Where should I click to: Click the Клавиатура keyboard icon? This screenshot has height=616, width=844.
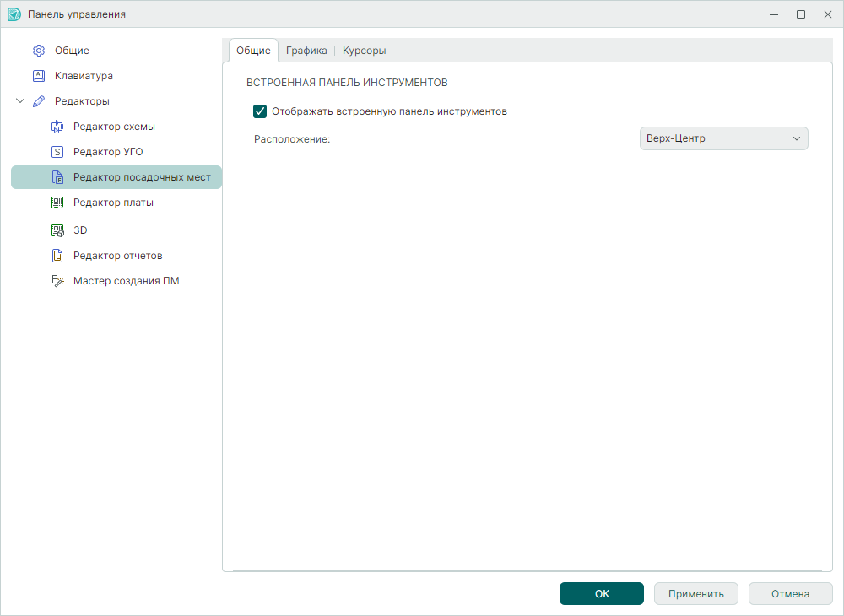[x=39, y=76]
